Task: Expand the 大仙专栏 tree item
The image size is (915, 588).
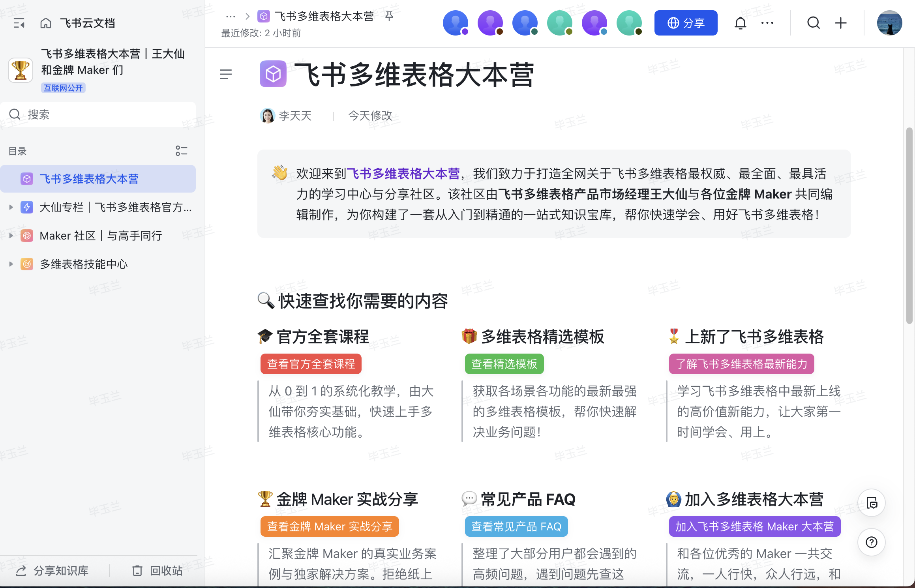Action: tap(11, 207)
